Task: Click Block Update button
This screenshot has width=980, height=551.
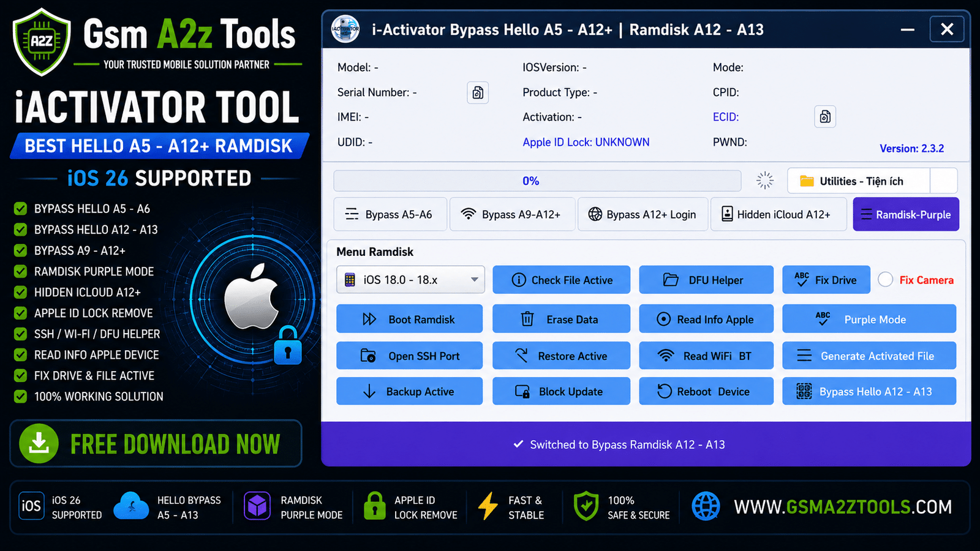Action: (x=561, y=391)
